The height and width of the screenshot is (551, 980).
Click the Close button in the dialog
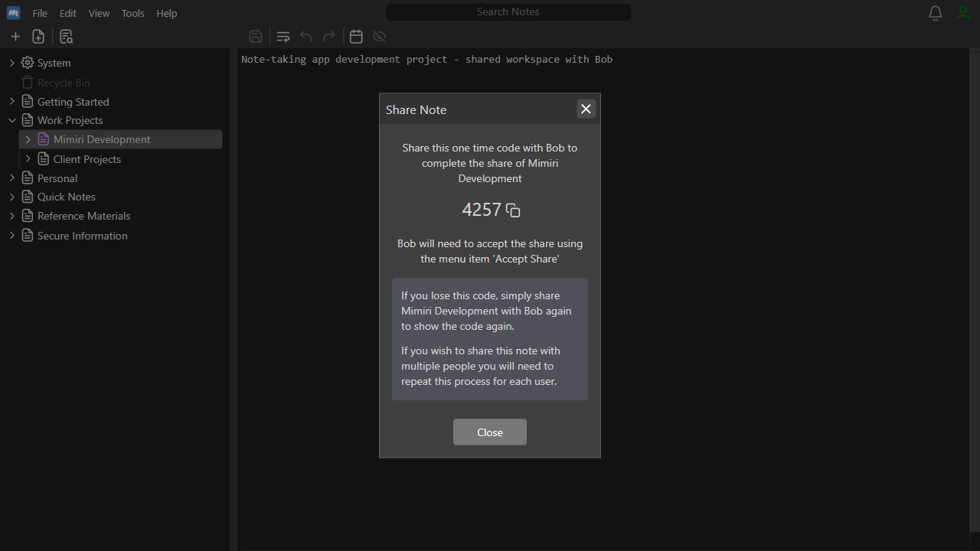point(490,432)
